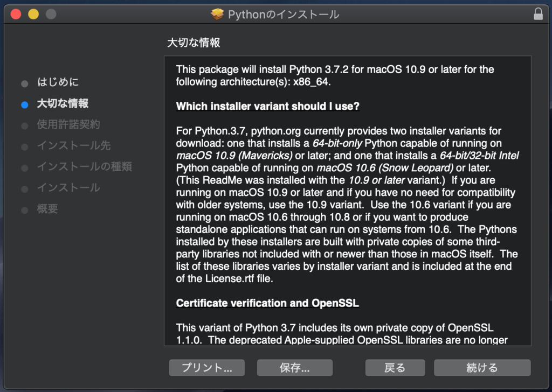Click the step dot next to インストールの種類
The width and height of the screenshot is (552, 392).
24,167
